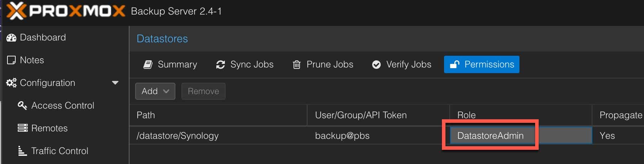This screenshot has width=644, height=164.
Task: Click the Proxmox logo
Action: click(x=66, y=11)
